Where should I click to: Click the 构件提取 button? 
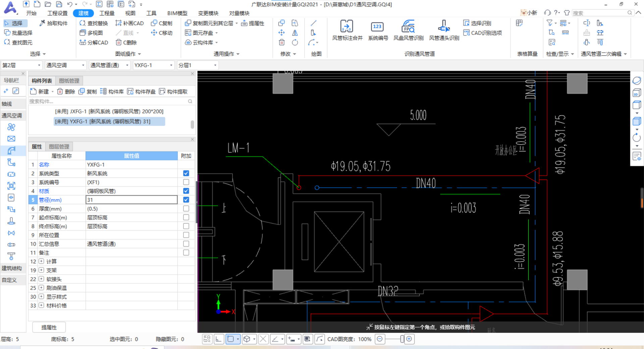tap(173, 92)
